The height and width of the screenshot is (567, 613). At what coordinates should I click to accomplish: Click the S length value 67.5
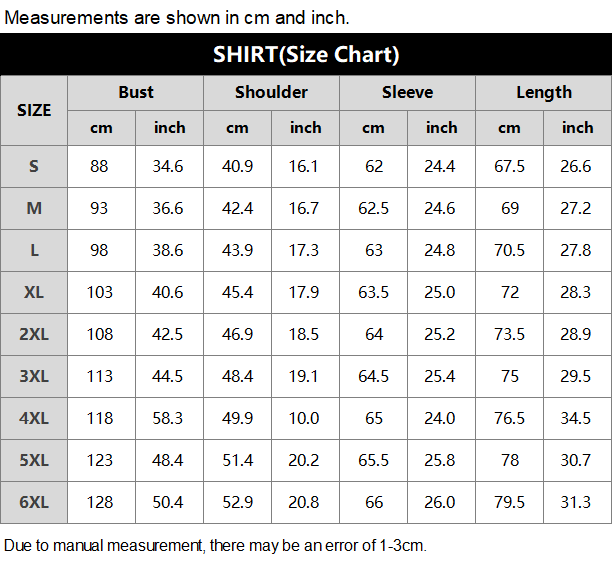click(x=509, y=167)
